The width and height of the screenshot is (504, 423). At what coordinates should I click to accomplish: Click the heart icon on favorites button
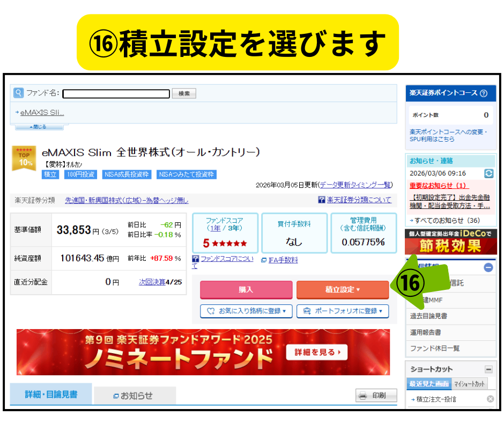coord(211,311)
